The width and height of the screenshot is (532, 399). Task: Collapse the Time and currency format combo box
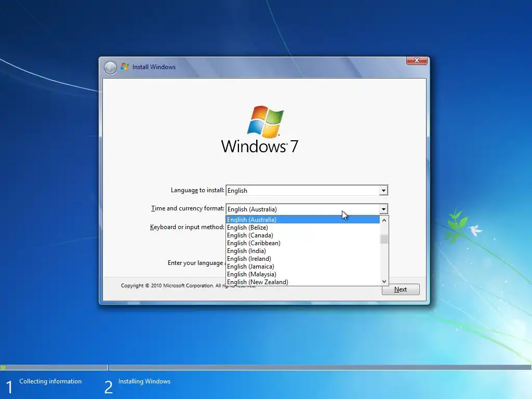point(307,209)
